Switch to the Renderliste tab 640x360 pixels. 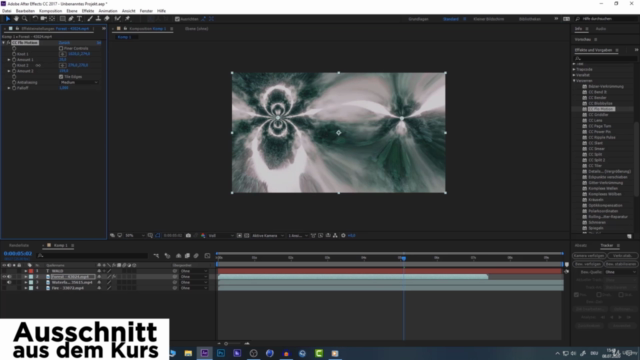pyautogui.click(x=19, y=245)
